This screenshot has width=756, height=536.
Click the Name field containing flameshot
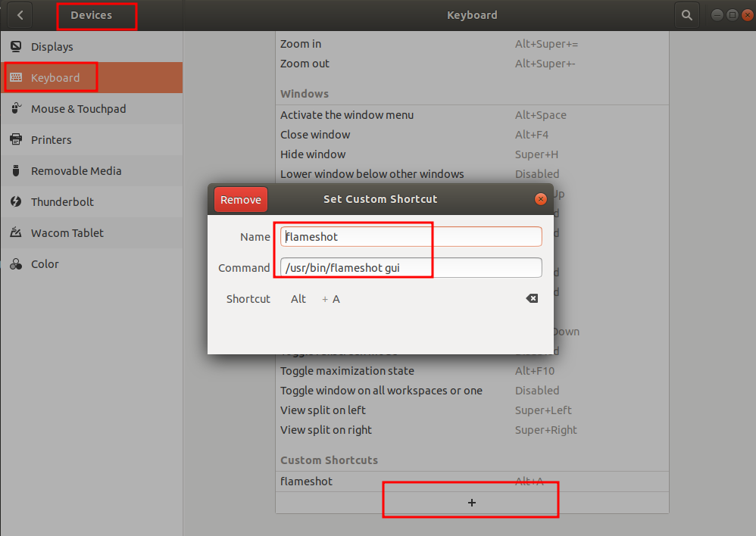click(x=411, y=237)
